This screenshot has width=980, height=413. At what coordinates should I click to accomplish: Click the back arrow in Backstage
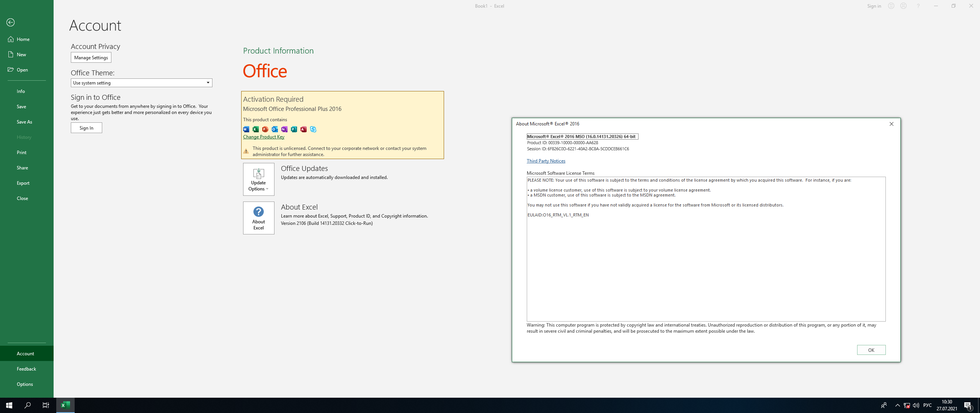point(11,23)
